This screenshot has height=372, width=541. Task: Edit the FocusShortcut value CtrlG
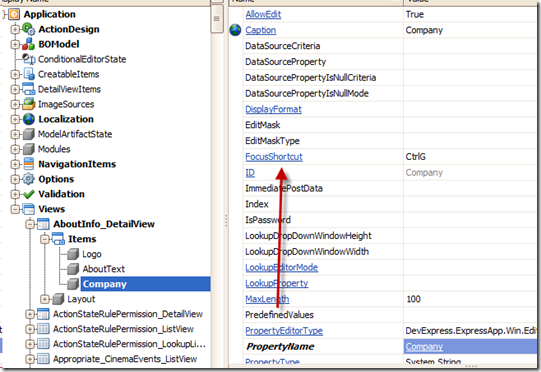(x=469, y=157)
